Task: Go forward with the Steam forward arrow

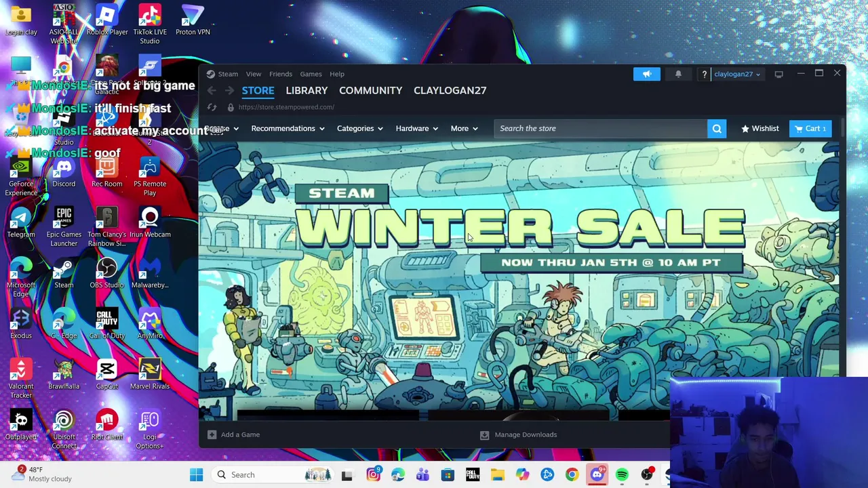Action: click(229, 90)
